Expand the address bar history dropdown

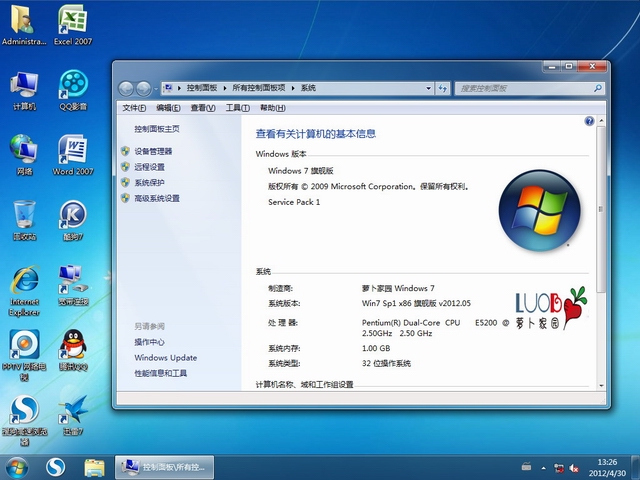(428, 88)
